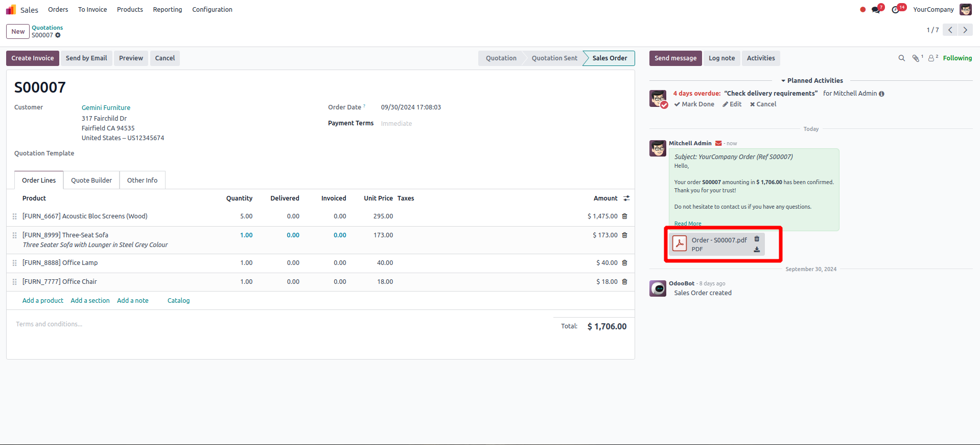Image resolution: width=980 pixels, height=445 pixels.
Task: Delete the Order - S00007.pdf attachment
Action: pos(757,239)
